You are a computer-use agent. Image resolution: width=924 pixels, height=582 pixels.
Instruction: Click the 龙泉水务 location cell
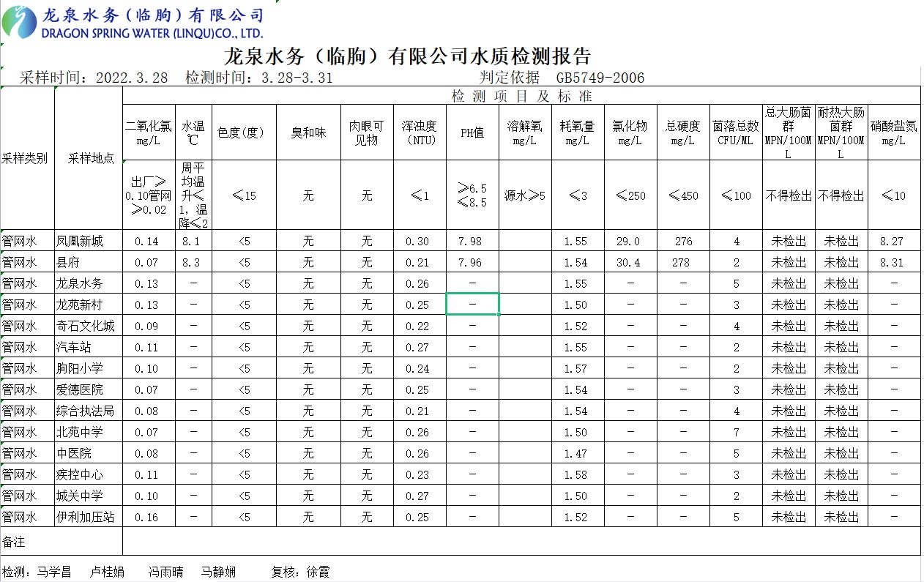point(89,283)
